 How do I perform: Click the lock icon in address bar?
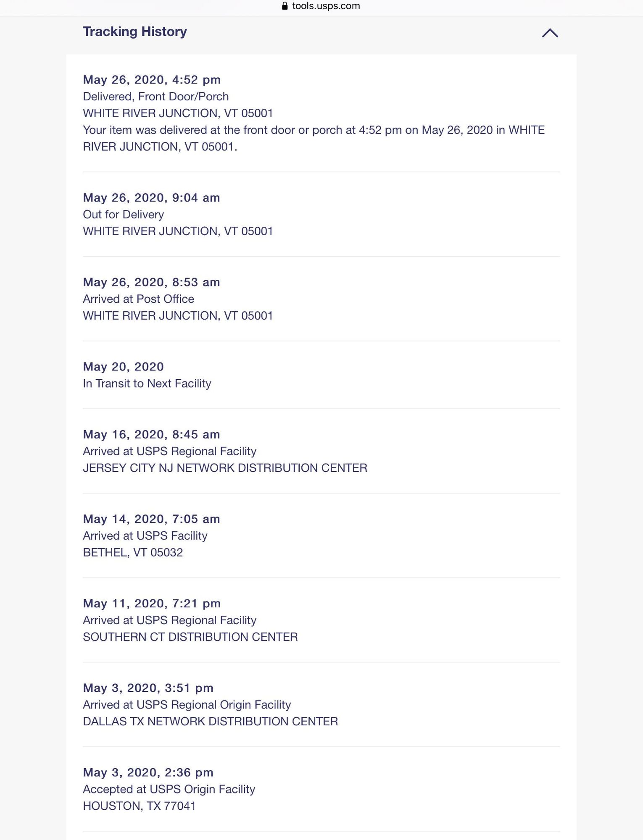(x=285, y=6)
